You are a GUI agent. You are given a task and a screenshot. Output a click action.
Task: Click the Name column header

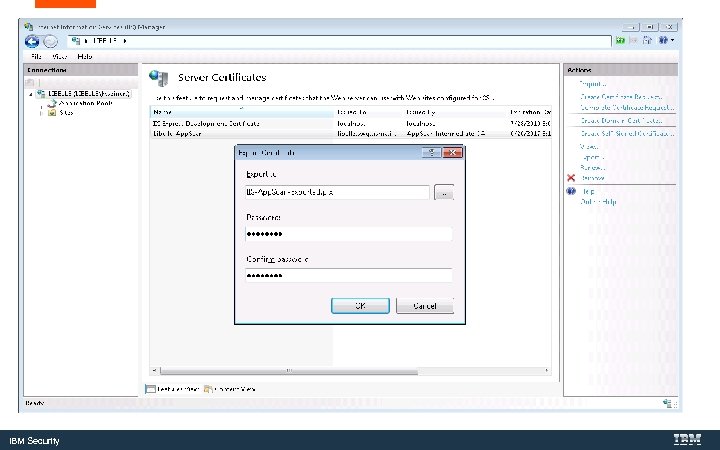pos(242,112)
